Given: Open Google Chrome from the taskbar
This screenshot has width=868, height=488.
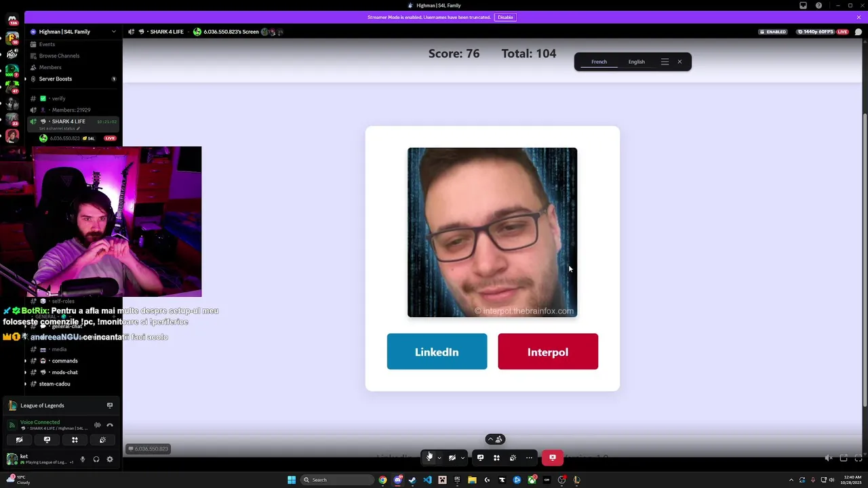Looking at the screenshot, I should click(x=382, y=480).
